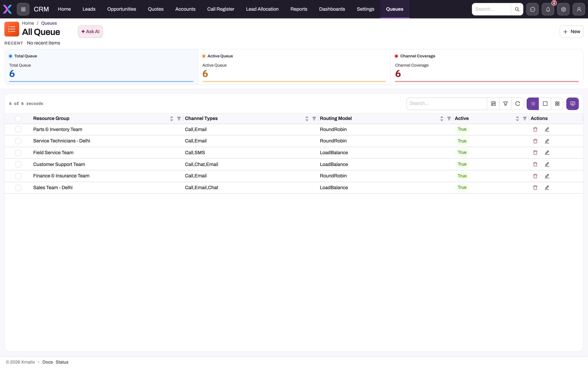The height and width of the screenshot is (368, 588).
Task: Delete Finance & Insurance Team queue
Action: 535,176
